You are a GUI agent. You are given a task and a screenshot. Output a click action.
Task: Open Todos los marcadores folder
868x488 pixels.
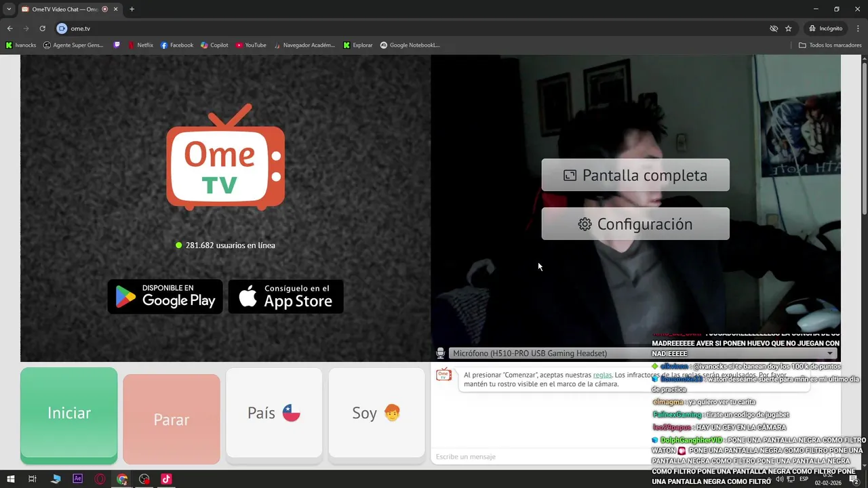click(x=830, y=45)
